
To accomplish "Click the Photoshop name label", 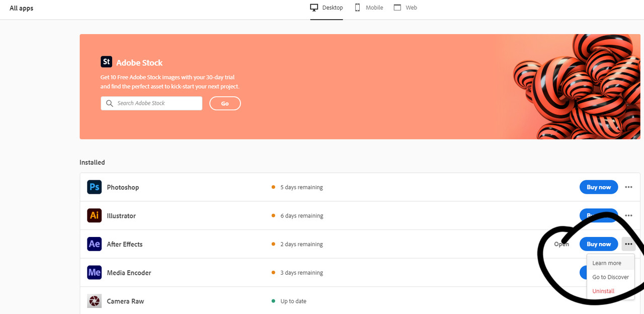I will click(123, 187).
